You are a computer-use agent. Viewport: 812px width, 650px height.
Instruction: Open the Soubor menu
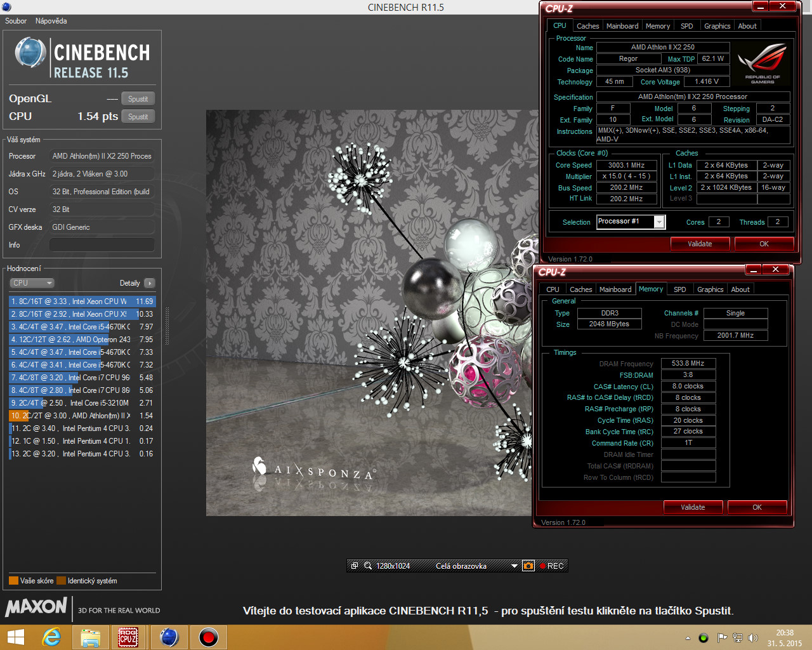(x=16, y=21)
